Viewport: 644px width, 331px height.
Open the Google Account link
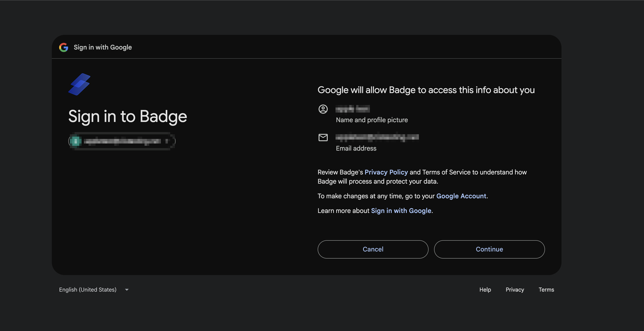461,196
